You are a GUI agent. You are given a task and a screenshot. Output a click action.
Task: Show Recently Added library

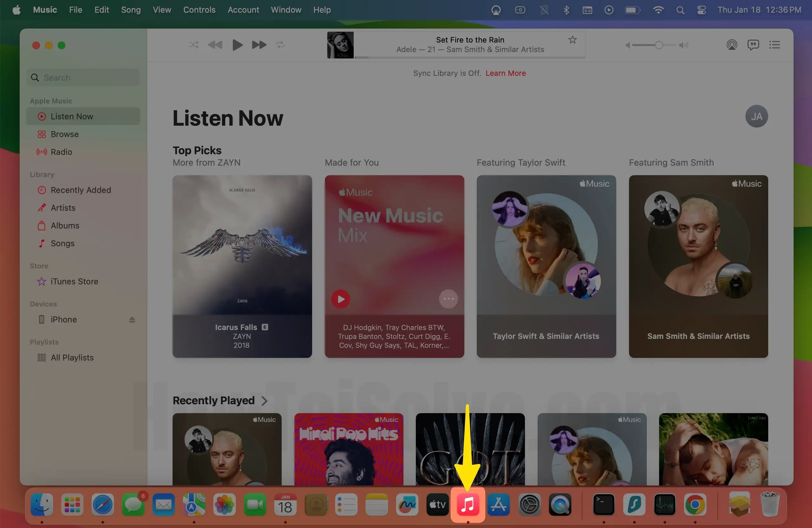(x=83, y=190)
